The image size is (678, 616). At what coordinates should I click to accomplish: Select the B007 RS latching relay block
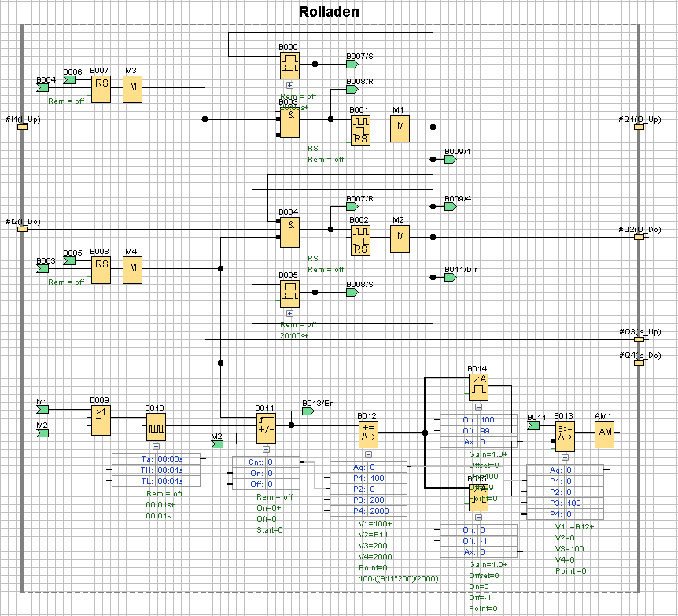(x=101, y=90)
